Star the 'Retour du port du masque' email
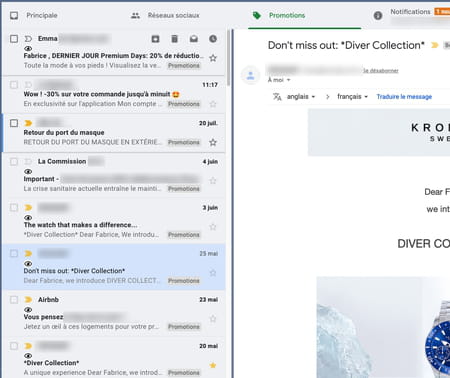450x378 pixels. click(213, 143)
